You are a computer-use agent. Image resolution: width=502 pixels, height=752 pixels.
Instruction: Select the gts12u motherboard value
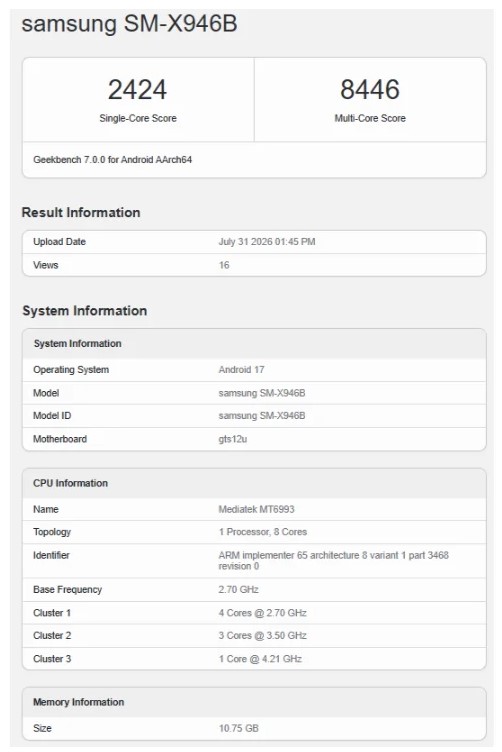click(x=233, y=439)
